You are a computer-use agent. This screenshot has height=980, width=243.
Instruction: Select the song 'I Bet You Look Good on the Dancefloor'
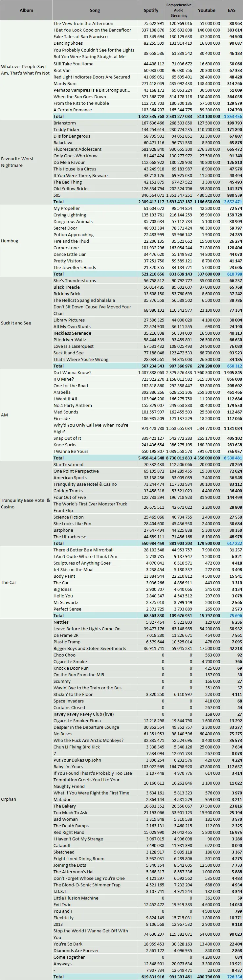coord(92,30)
